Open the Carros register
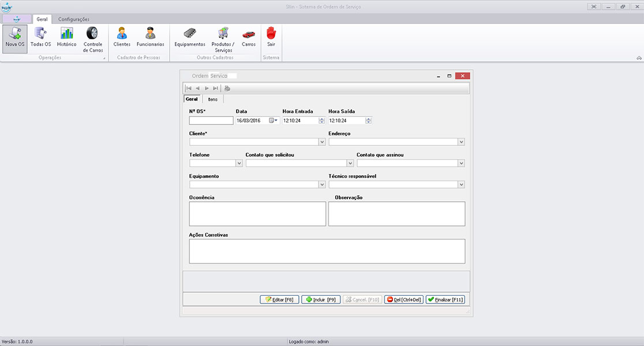This screenshot has height=346, width=644. (249, 37)
